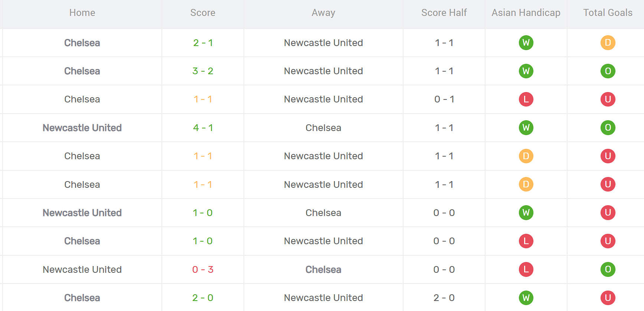The width and height of the screenshot is (644, 311).
Task: Click away team Newcastle United in the 2 - 1 match
Action: (323, 43)
